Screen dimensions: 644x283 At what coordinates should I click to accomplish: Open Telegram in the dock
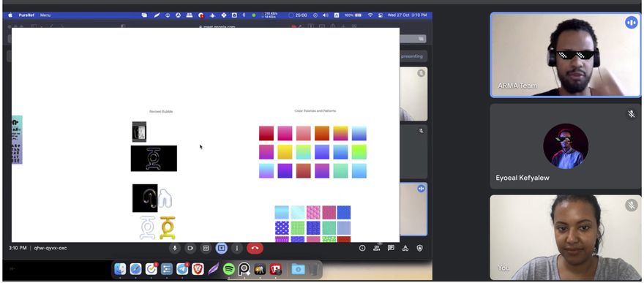(182, 269)
